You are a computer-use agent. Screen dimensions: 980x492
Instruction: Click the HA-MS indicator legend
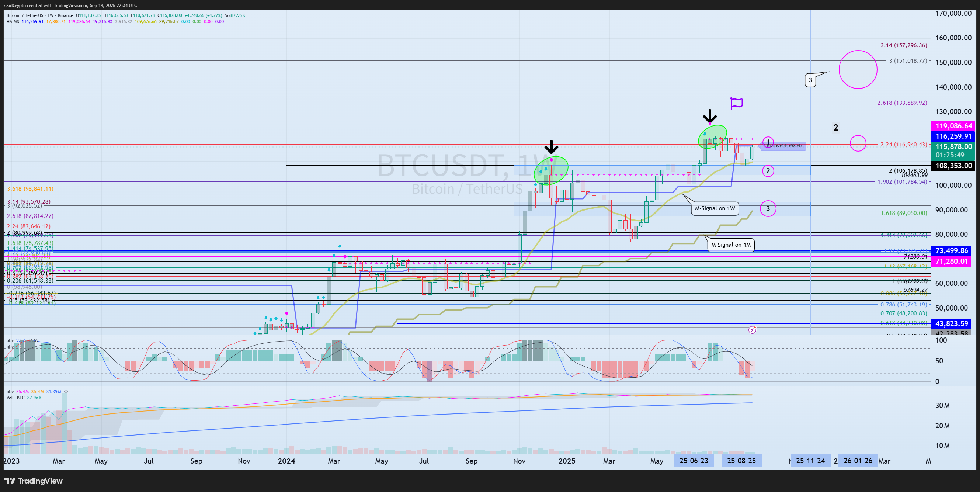(13, 22)
